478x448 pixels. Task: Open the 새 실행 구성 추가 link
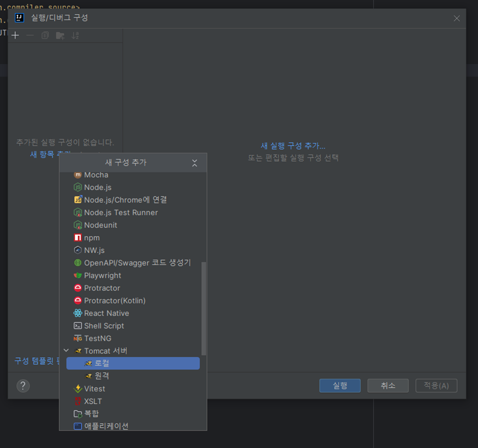point(293,146)
